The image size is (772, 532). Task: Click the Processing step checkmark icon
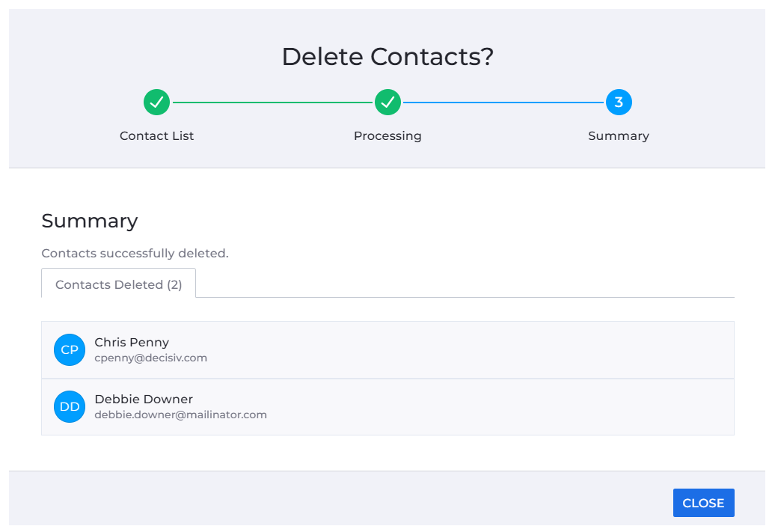click(387, 102)
